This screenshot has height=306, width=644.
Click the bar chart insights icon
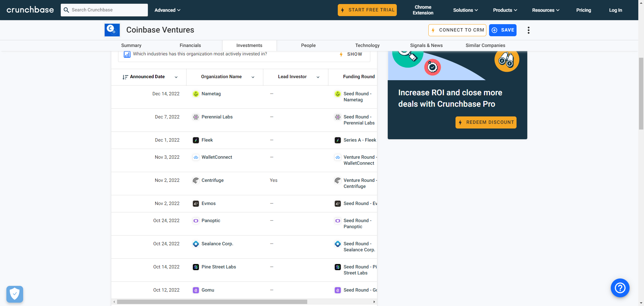127,54
